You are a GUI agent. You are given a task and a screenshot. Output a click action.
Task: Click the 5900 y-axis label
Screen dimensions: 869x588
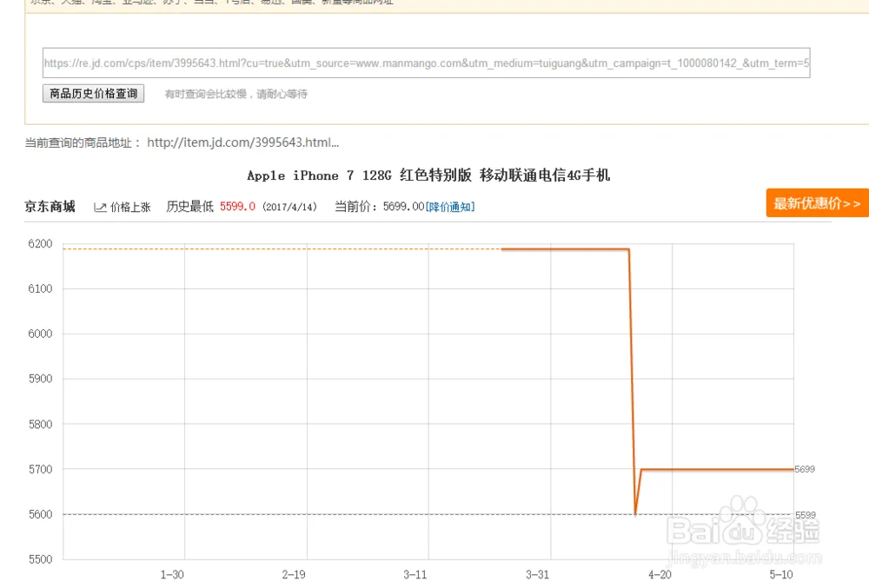[40, 379]
